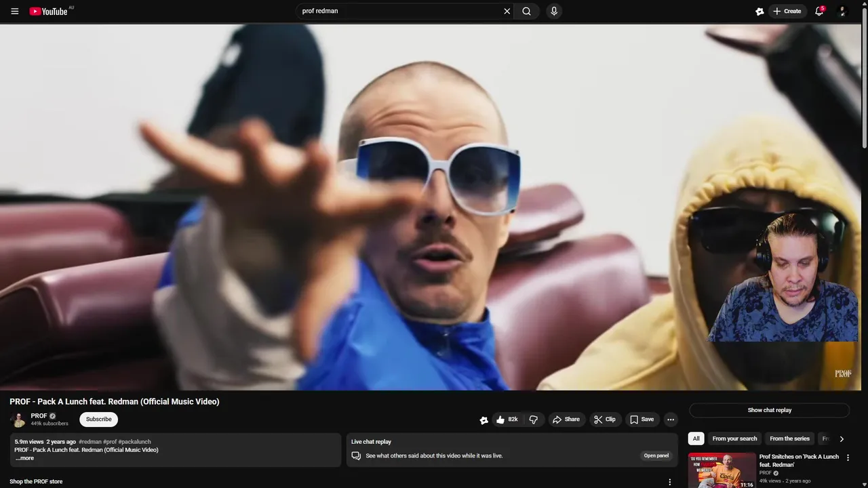Share the video
868x488 pixels.
click(566, 420)
